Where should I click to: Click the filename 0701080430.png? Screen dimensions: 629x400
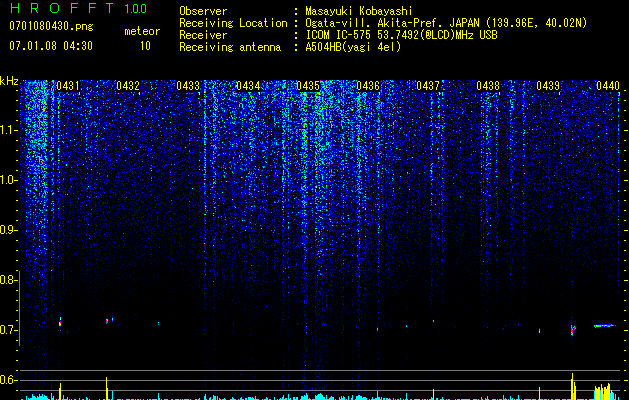tap(51, 26)
